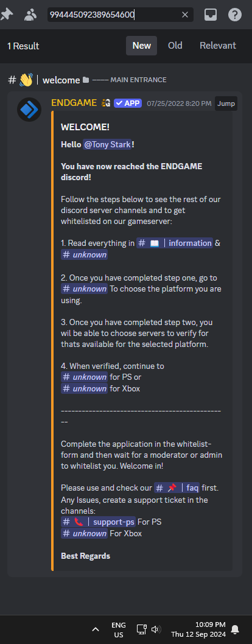The width and height of the screenshot is (252, 644).
Task: Expand the hidden system tray icons
Action: coord(95,629)
